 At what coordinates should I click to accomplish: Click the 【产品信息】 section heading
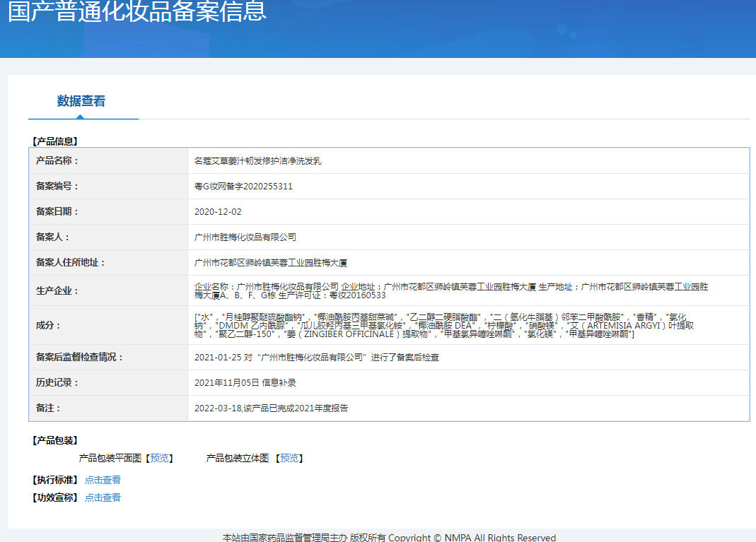pos(55,141)
